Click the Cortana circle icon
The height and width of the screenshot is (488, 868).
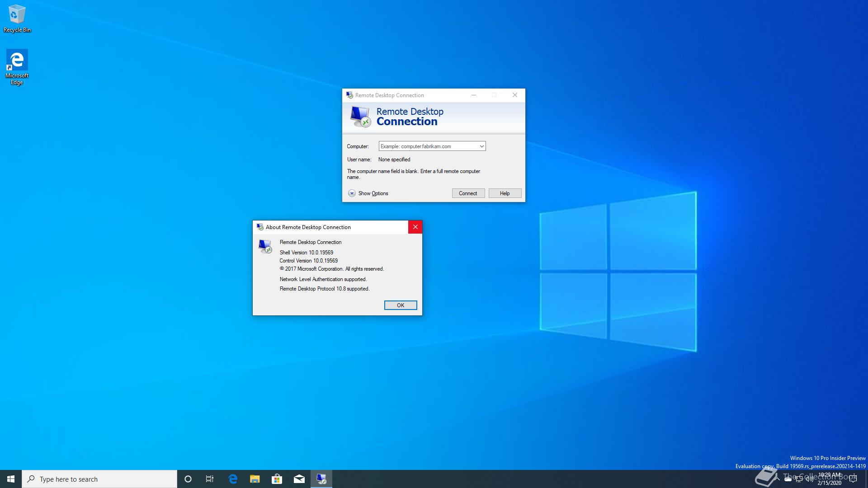[188, 479]
